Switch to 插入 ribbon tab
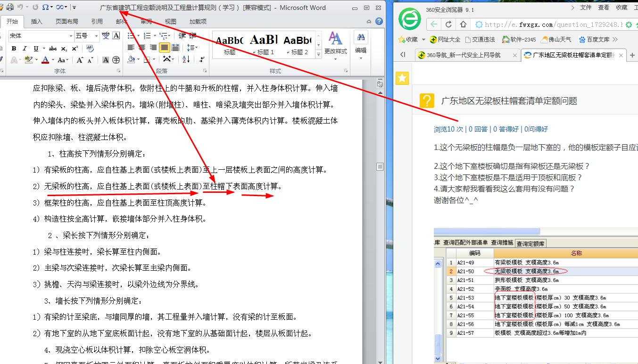This screenshot has height=364, width=638. 36,21
